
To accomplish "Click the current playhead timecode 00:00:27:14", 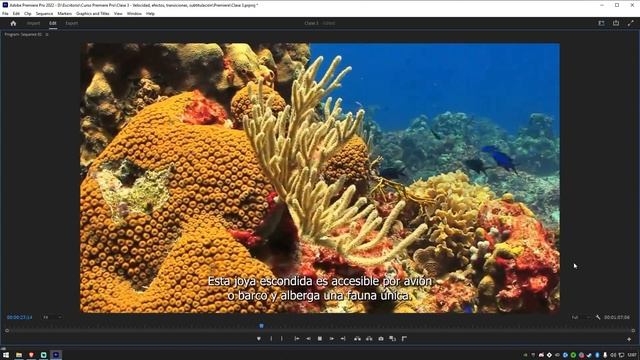I will [x=19, y=317].
